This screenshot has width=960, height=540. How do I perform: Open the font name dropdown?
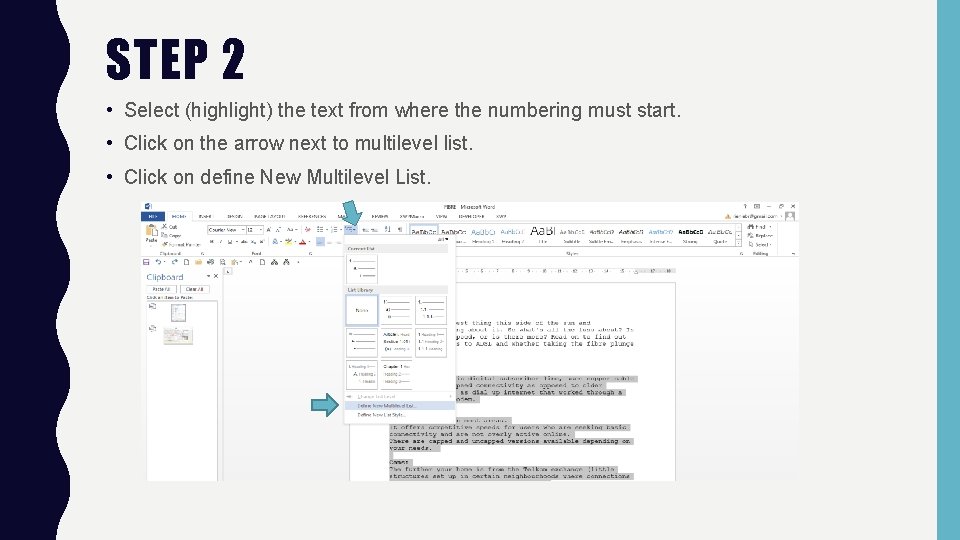pyautogui.click(x=243, y=230)
